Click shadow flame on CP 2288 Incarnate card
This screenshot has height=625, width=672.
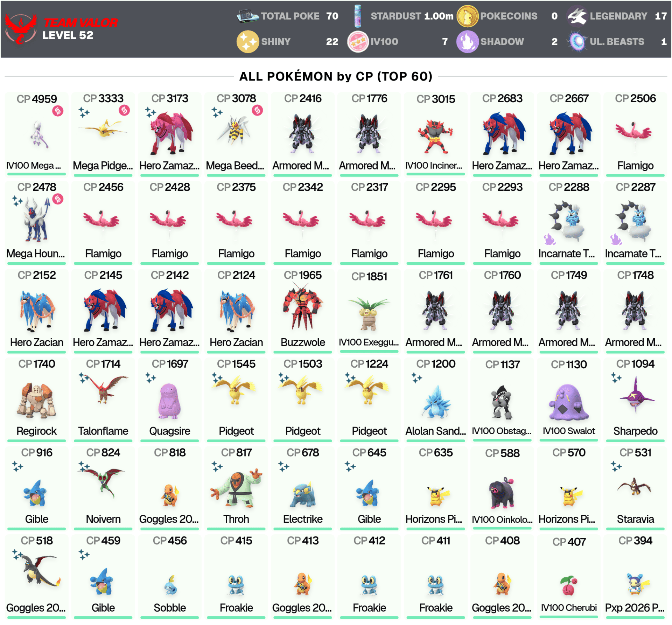pos(549,239)
